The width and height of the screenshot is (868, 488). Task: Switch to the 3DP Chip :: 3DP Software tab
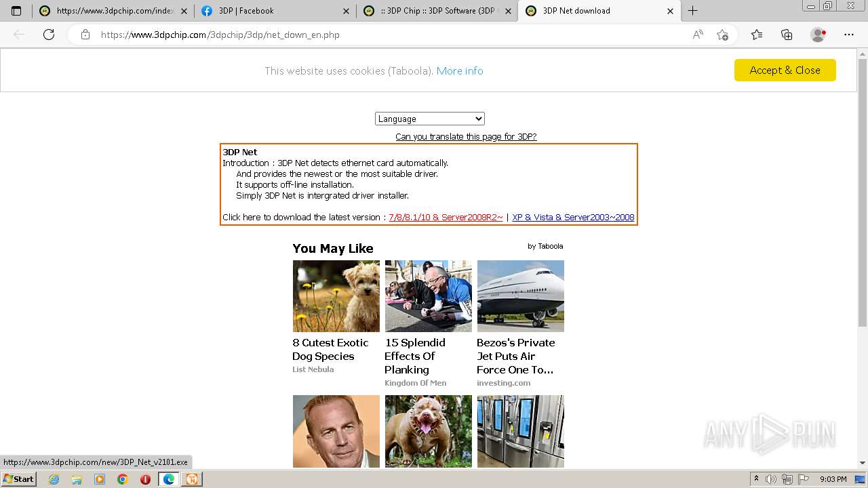pyautogui.click(x=437, y=11)
